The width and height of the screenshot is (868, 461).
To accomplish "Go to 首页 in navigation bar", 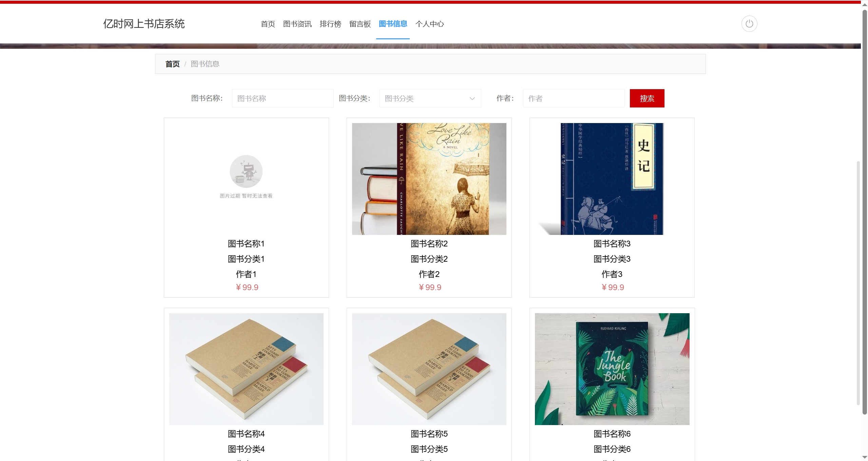I will (x=268, y=24).
